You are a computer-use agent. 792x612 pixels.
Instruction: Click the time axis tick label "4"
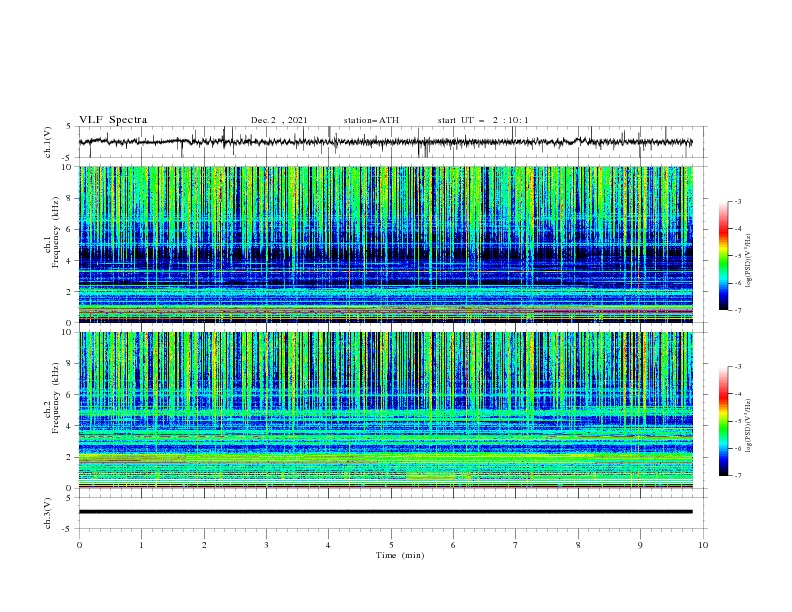[328, 545]
